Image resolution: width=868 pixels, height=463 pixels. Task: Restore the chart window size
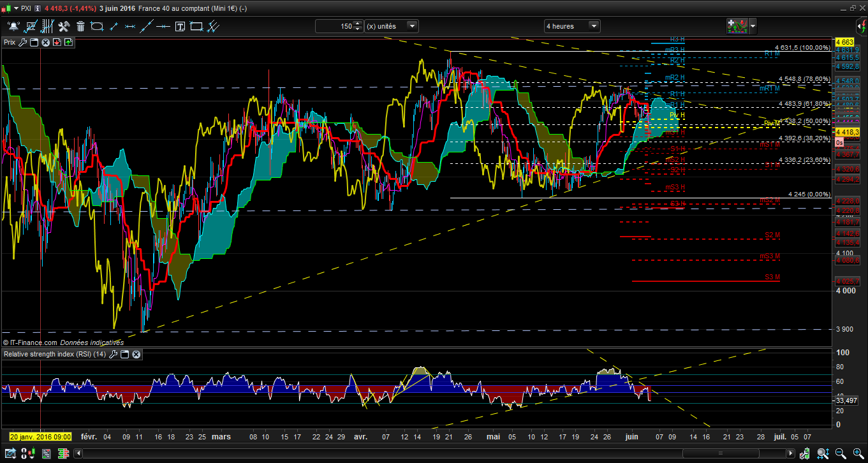851,8
